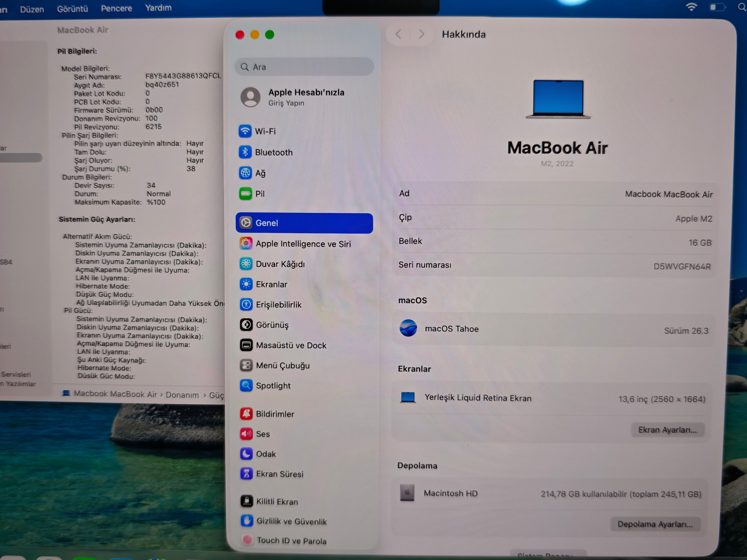Open the Pencere menu
Image resolution: width=747 pixels, height=560 pixels.
(117, 8)
